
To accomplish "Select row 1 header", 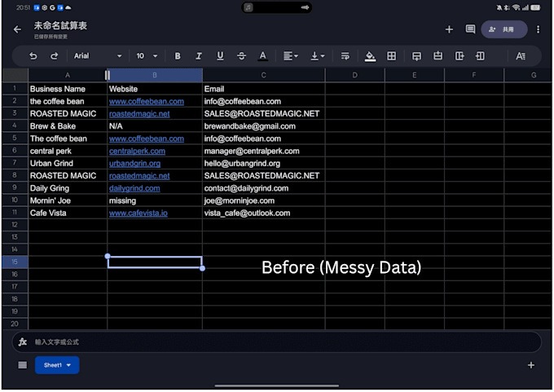I will tap(15, 88).
